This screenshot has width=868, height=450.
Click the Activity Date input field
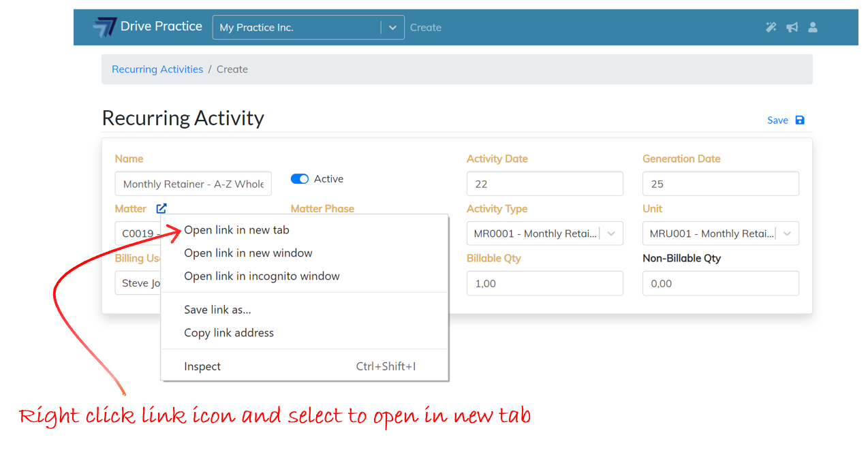[x=544, y=184]
